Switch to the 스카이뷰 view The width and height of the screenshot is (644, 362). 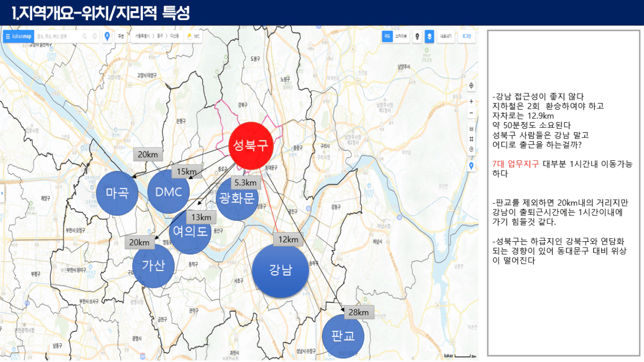pyautogui.click(x=401, y=37)
